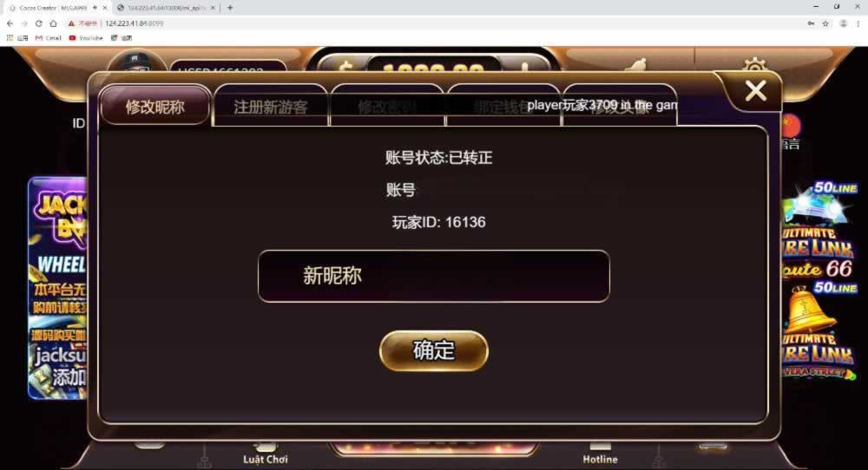868x470 pixels.
Task: Switch to the second browser tab
Action: [x=166, y=8]
